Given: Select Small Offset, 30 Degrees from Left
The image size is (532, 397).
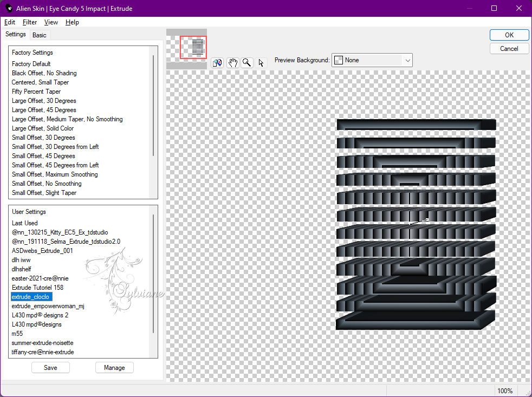Looking at the screenshot, I should (55, 147).
